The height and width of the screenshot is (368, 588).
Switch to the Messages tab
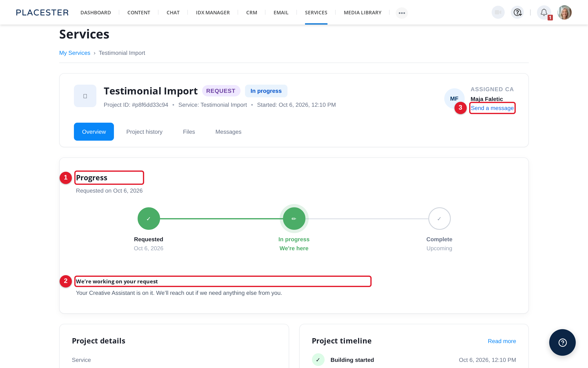point(228,132)
